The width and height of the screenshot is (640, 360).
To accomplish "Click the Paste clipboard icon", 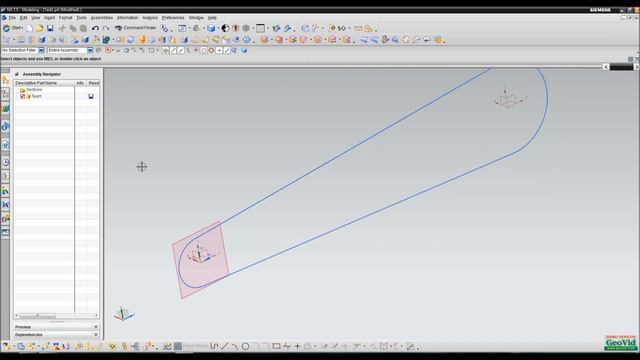I will pyautogui.click(x=83, y=28).
